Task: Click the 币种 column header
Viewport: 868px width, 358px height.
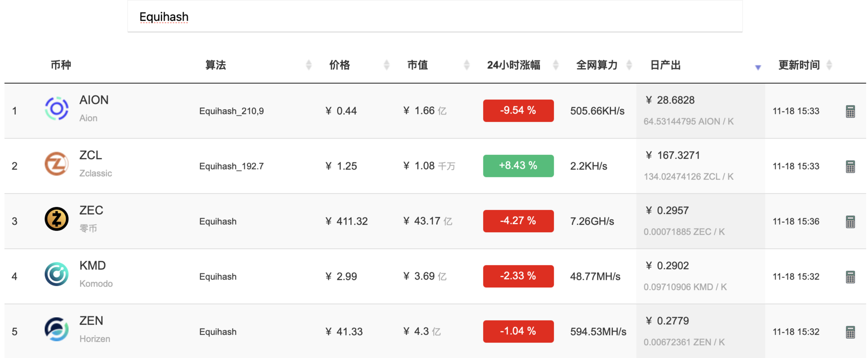Action: [61, 65]
